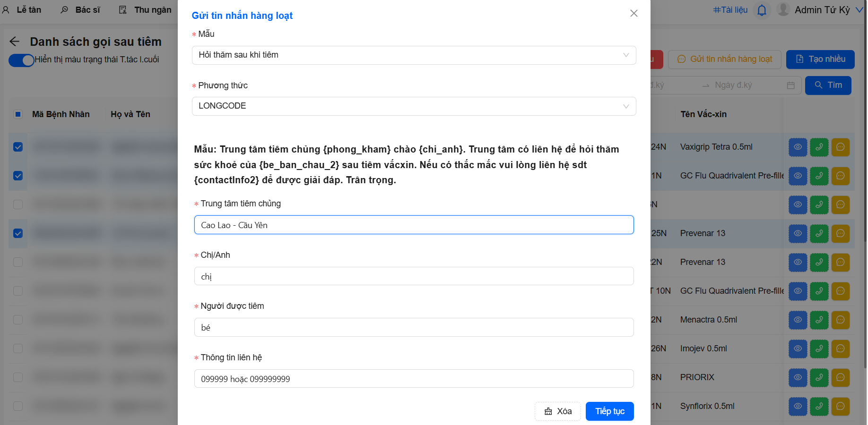The height and width of the screenshot is (425, 868).
Task: Click the eye icon in the Synflorix row
Action: click(798, 407)
